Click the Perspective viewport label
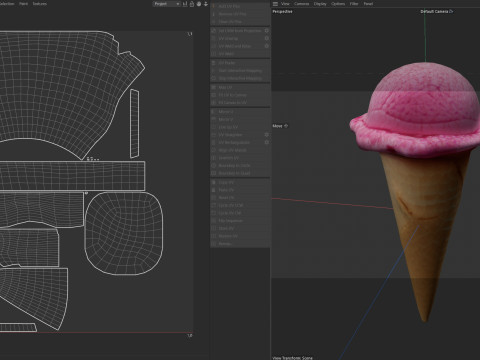Screen dimensions: 480x360 tap(282, 11)
